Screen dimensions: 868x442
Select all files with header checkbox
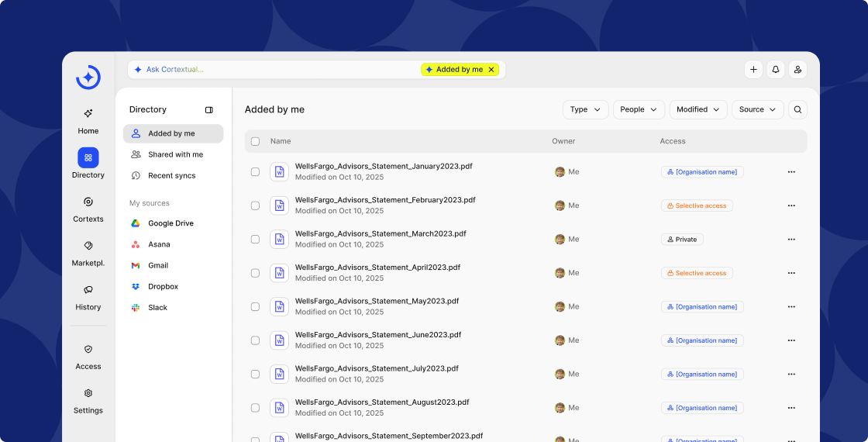[x=255, y=142]
